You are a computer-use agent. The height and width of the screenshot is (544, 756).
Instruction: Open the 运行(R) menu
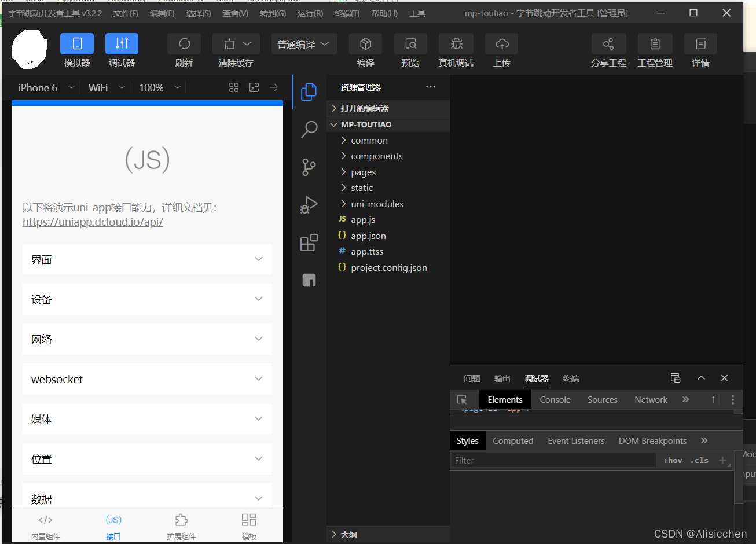[310, 13]
